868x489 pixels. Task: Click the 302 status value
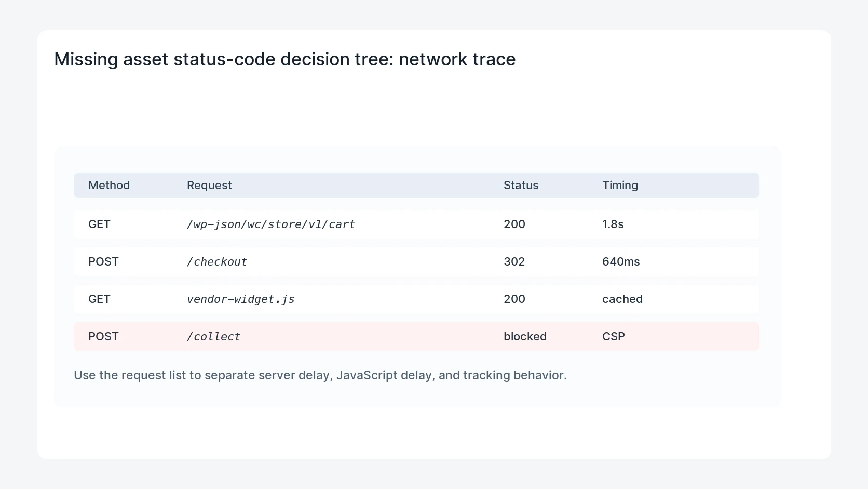click(514, 262)
